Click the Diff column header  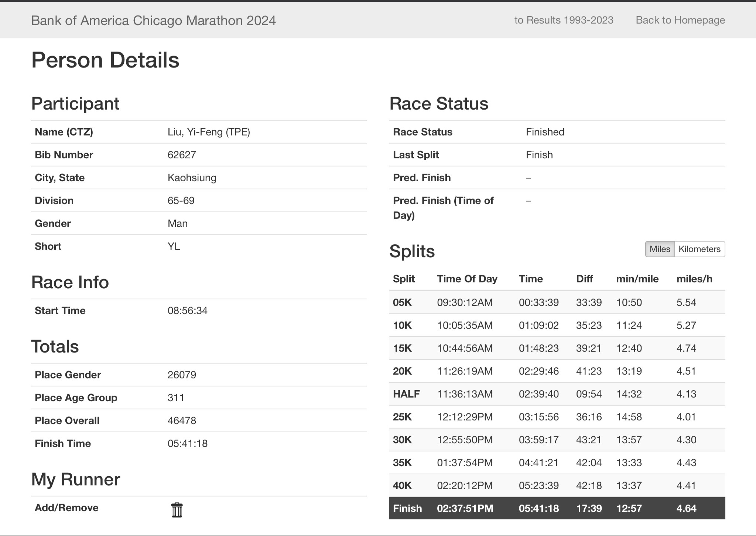(x=584, y=279)
